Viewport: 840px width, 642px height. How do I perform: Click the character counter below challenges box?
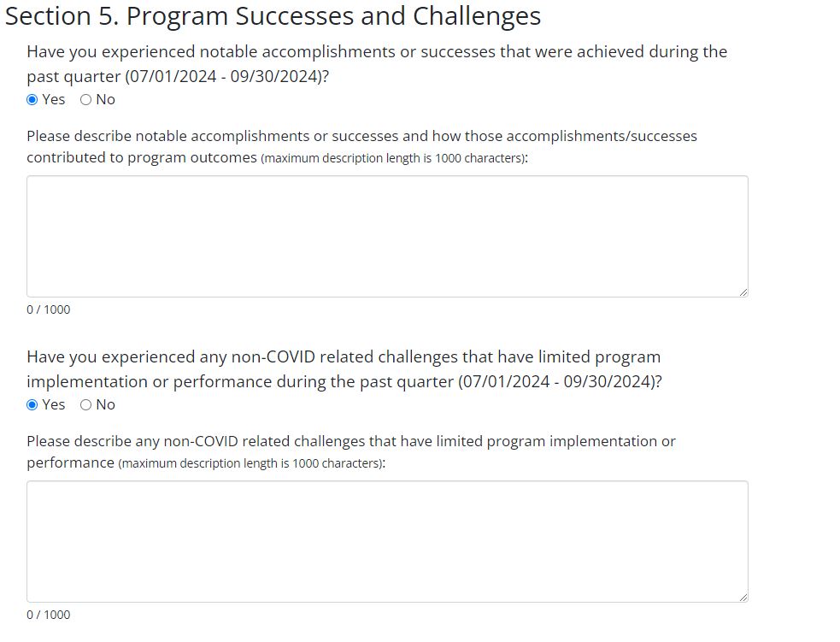(x=49, y=615)
